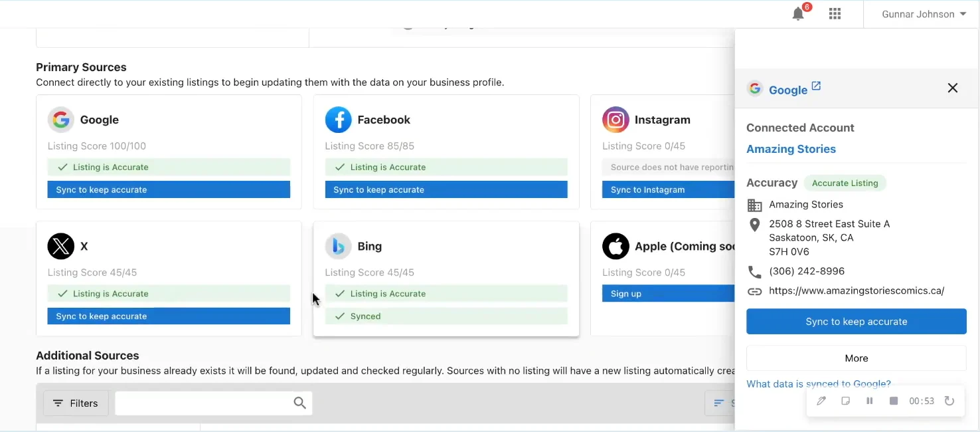
Task: Click the recorder pencil annotate icon
Action: coord(821,401)
